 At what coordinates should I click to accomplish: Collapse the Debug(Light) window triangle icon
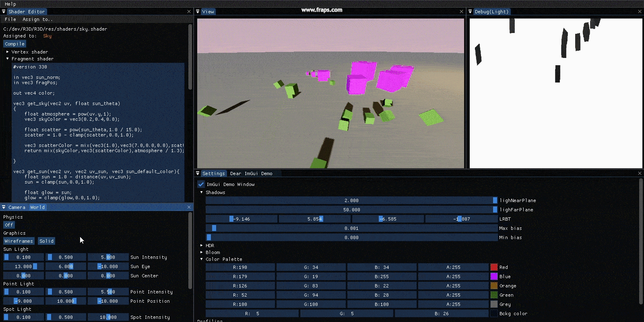(470, 12)
